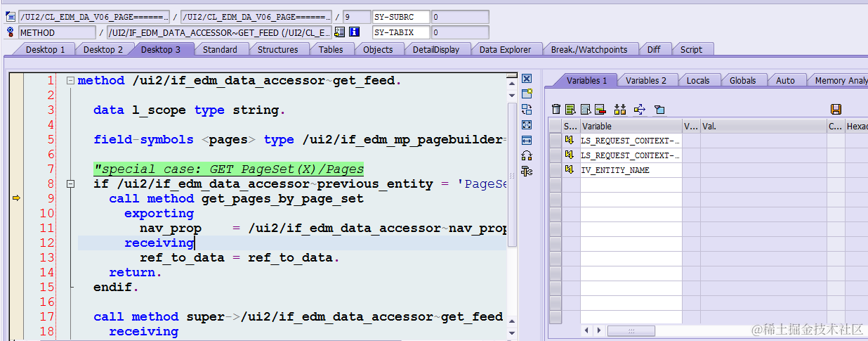Screen dimensions: 868x341
Task: Click the swap tool icon
Action: click(527, 109)
